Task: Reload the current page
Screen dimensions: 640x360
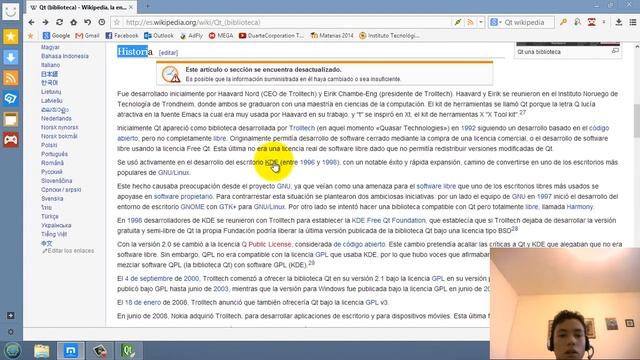Action: [60, 22]
